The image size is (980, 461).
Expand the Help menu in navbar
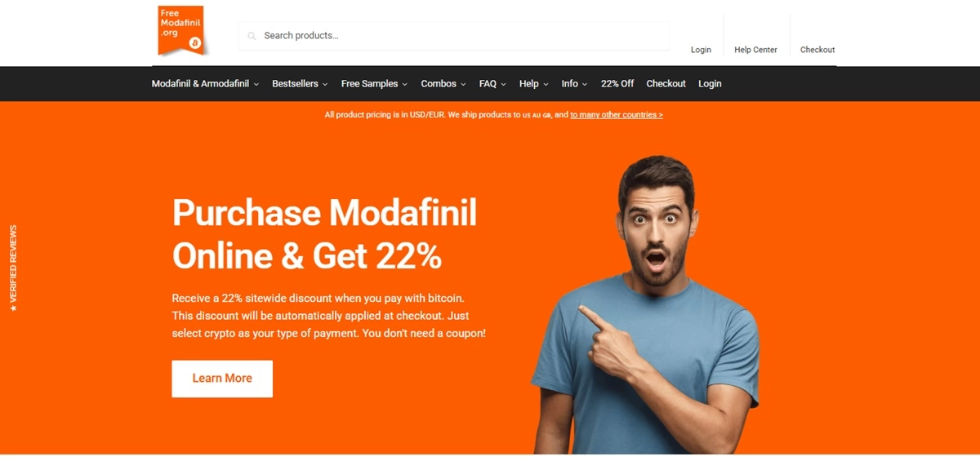coord(533,84)
